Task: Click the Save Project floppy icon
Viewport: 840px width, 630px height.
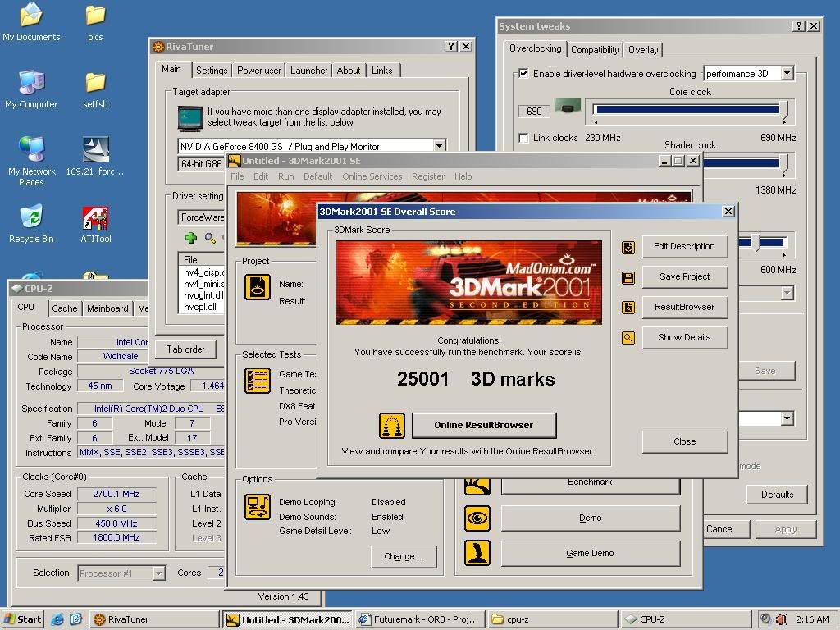Action: 628,277
